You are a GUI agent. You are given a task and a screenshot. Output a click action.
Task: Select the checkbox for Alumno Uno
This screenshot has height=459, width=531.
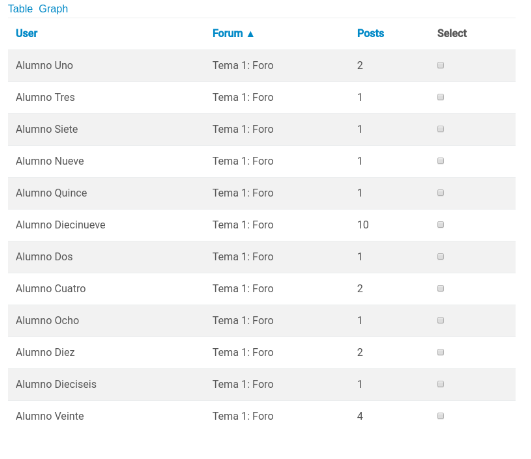[x=440, y=65]
